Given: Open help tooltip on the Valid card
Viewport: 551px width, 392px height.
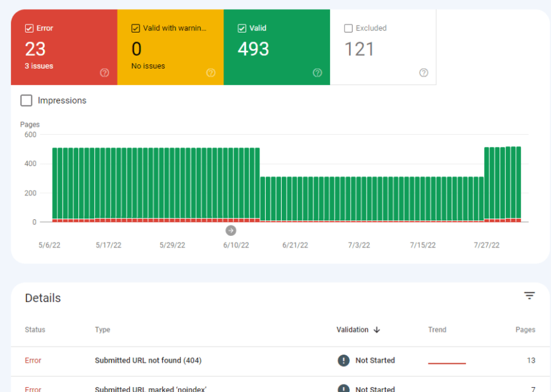Looking at the screenshot, I should (317, 73).
